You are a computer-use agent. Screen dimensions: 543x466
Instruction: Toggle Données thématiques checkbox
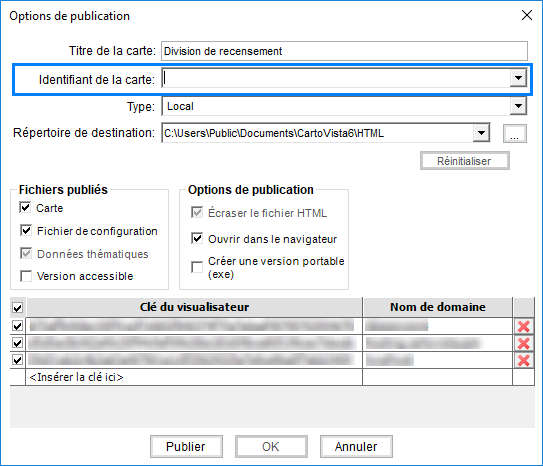[26, 253]
